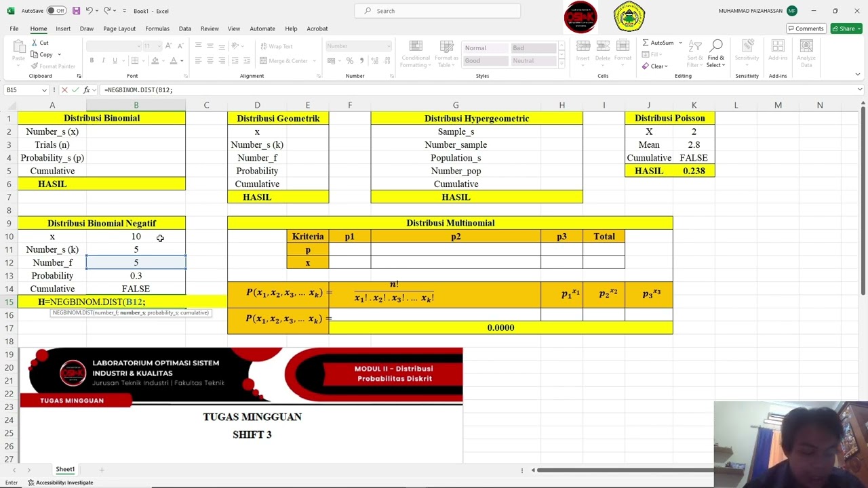Screen dimensions: 868x488
Task: Toggle Italic formatting
Action: point(103,61)
